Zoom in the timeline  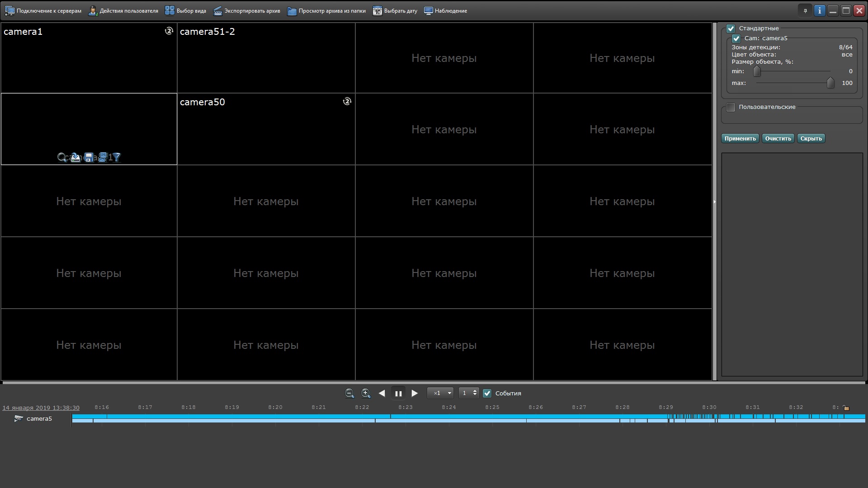tap(366, 393)
